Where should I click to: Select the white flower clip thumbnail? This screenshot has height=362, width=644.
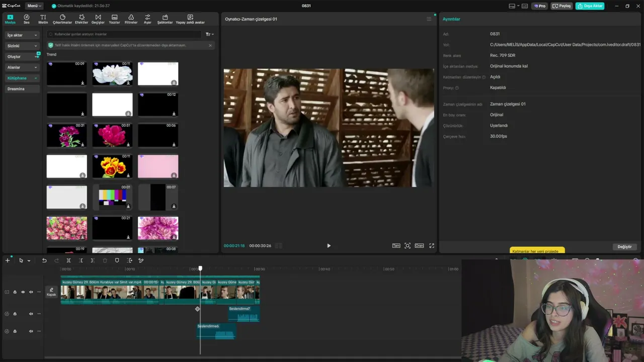(112, 73)
